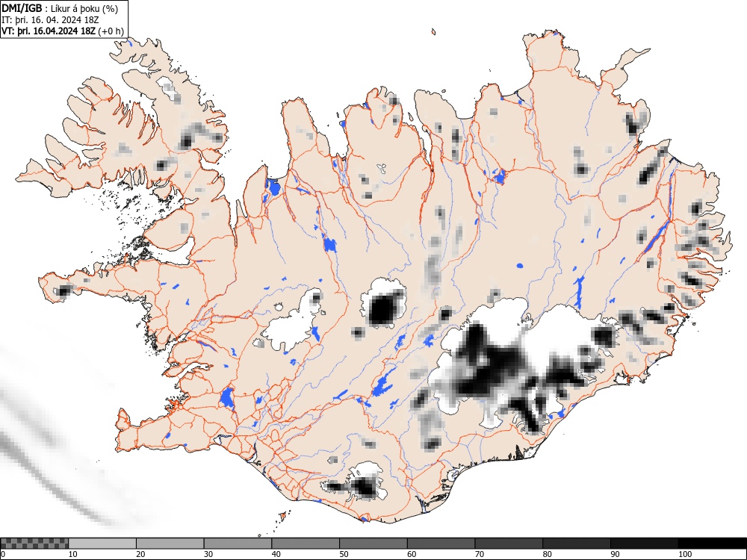Click the "50" scale label

click(x=344, y=554)
